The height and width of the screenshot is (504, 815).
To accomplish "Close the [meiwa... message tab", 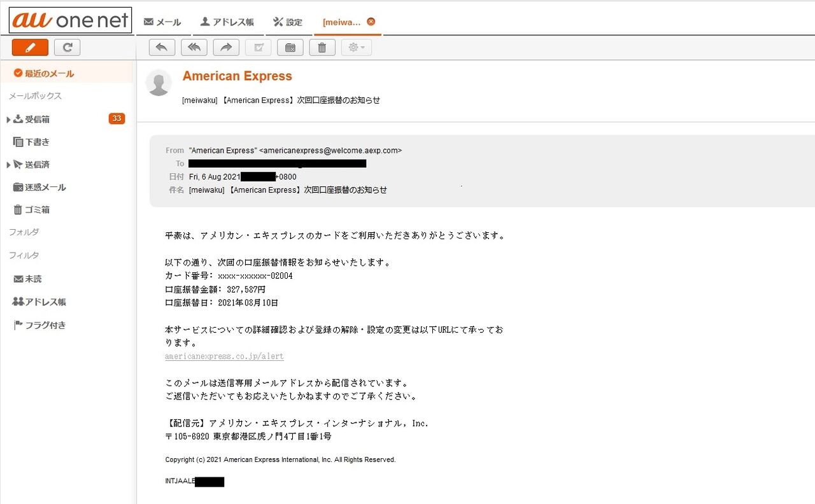I will point(371,22).
